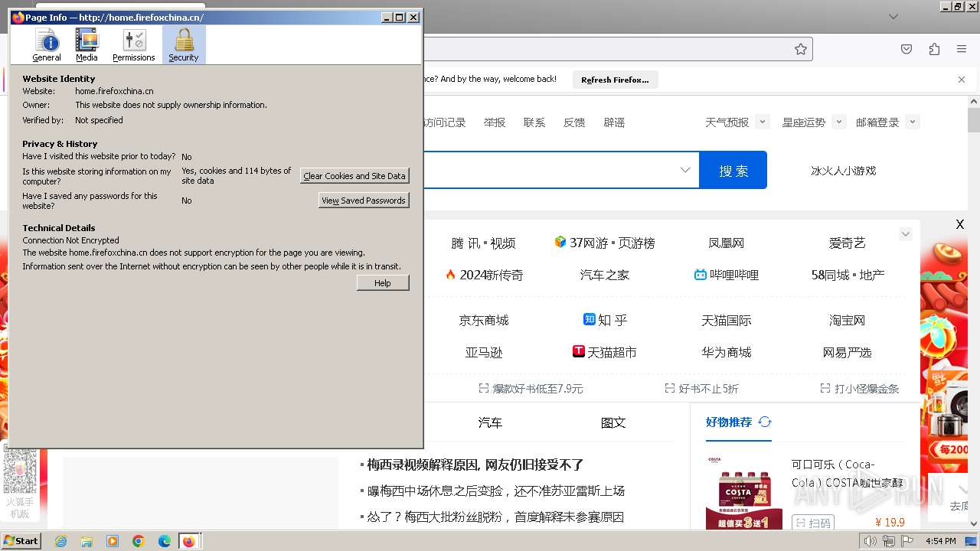Open volume speaker tray icon
This screenshot has height=551, width=980.
pos(870,541)
